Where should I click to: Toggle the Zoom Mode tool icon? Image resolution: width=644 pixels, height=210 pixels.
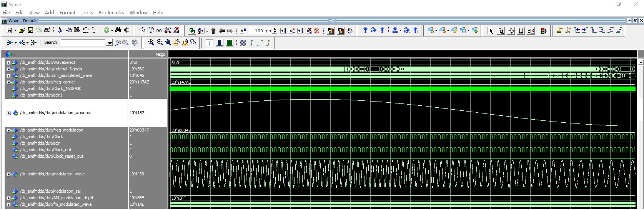point(501,31)
